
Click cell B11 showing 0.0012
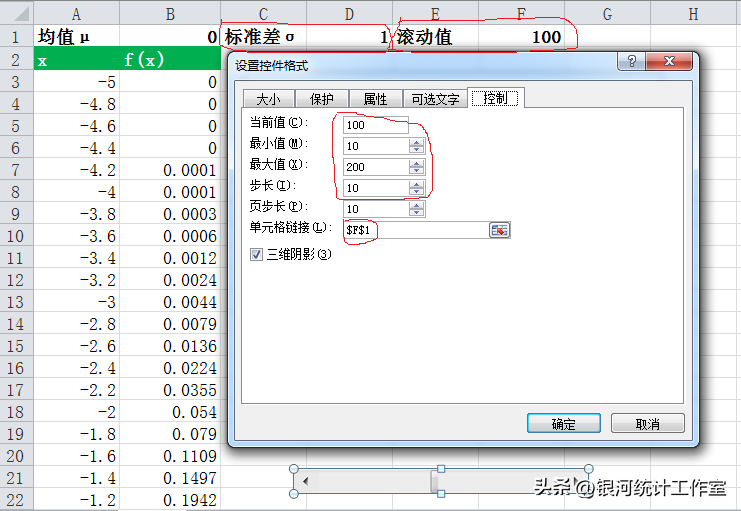tap(170, 258)
